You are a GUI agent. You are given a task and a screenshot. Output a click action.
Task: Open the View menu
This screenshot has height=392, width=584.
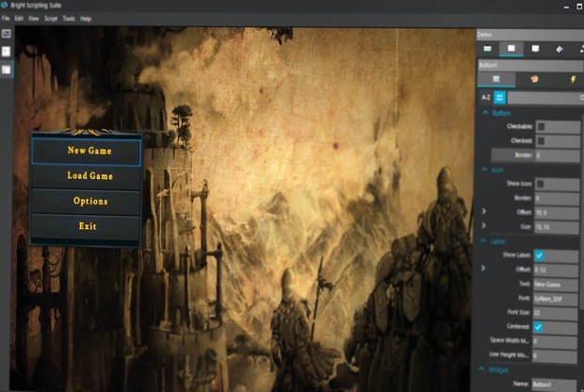point(34,18)
